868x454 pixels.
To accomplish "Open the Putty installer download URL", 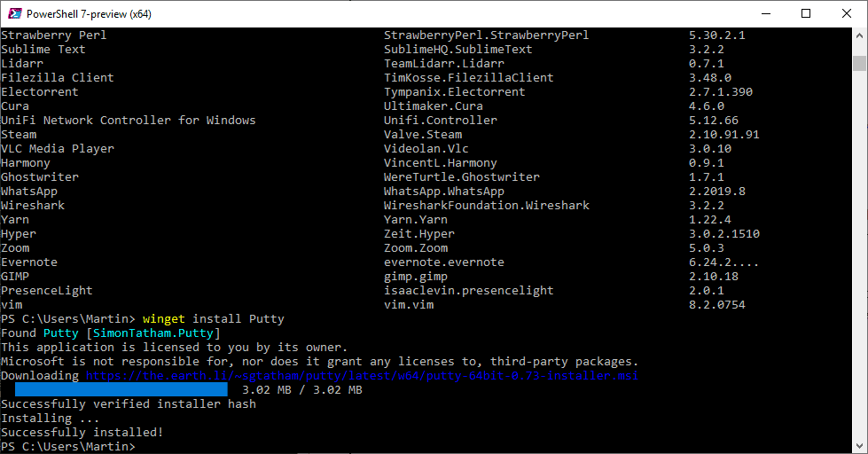I will pyautogui.click(x=361, y=376).
